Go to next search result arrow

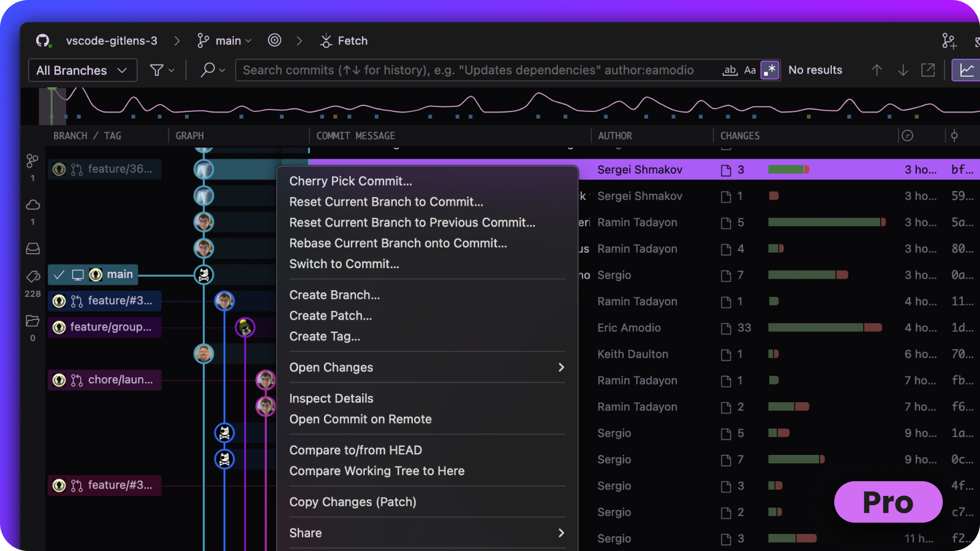tap(903, 70)
